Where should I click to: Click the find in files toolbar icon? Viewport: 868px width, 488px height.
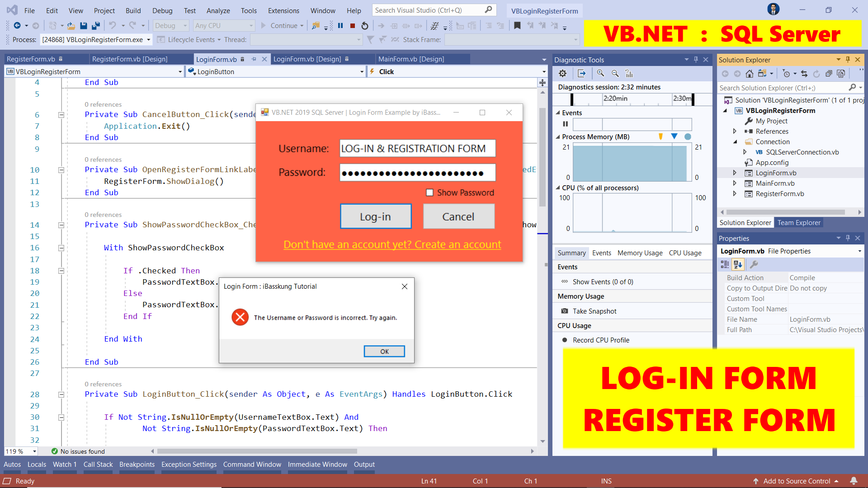tap(316, 26)
